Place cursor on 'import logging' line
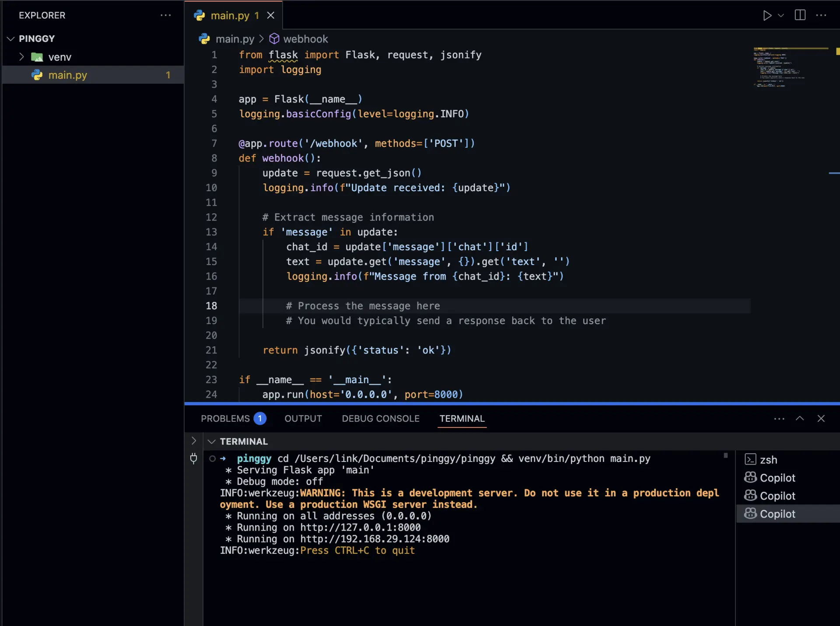Viewport: 840px width, 626px height. click(x=280, y=70)
